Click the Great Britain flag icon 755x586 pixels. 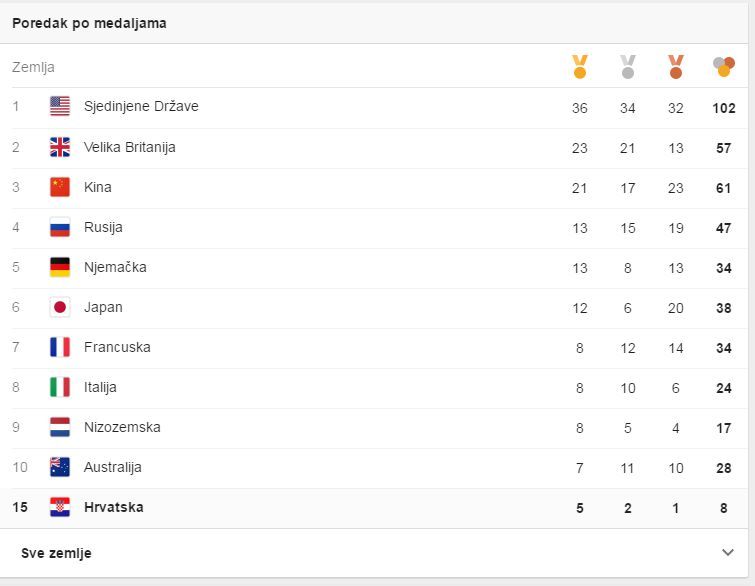tap(60, 147)
